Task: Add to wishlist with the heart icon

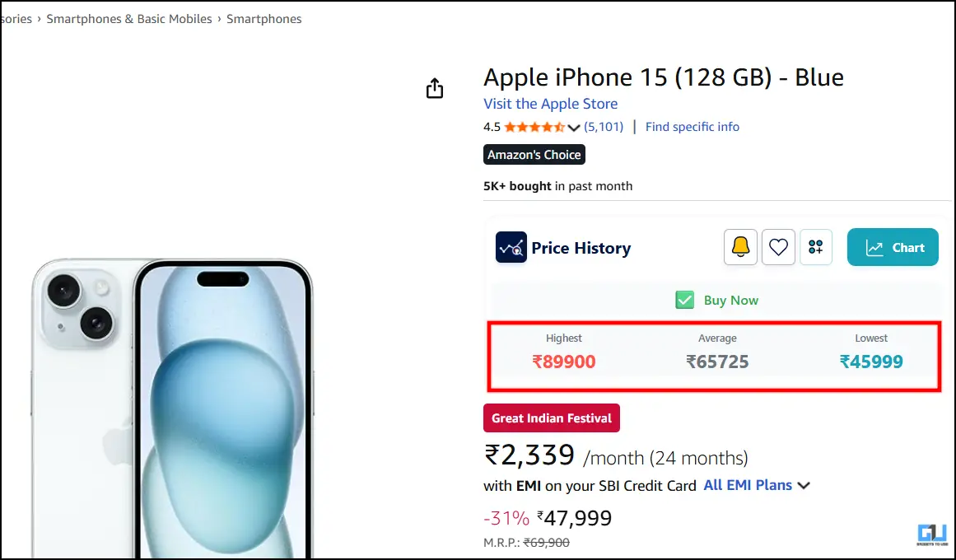Action: (x=778, y=247)
